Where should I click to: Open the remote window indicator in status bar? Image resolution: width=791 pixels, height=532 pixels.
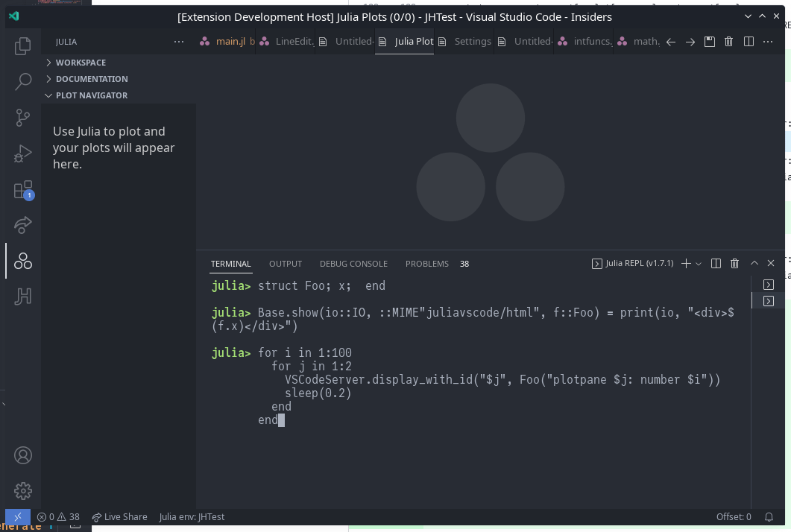[18, 517]
